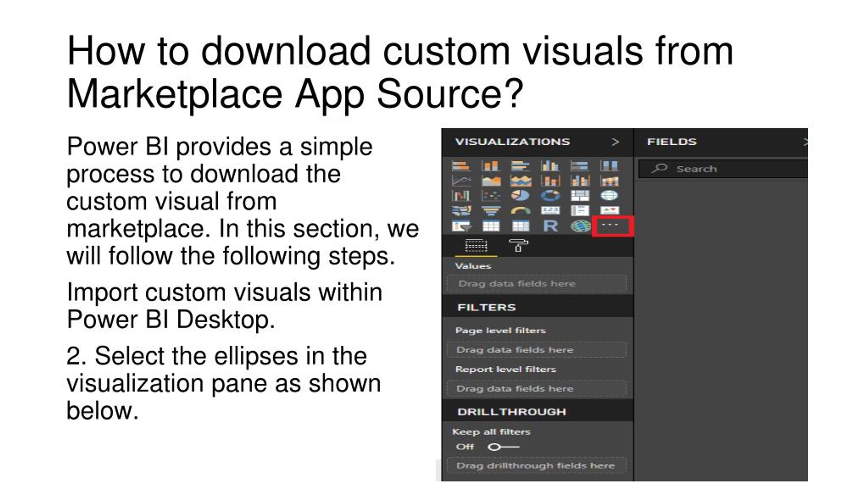Select the Ribbon chart visual
This screenshot has height=488, width=868.
coord(609,181)
